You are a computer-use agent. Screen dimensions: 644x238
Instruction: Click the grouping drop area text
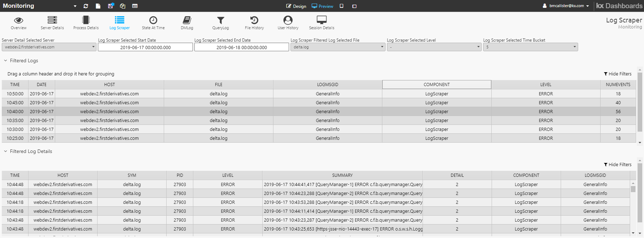[61, 74]
